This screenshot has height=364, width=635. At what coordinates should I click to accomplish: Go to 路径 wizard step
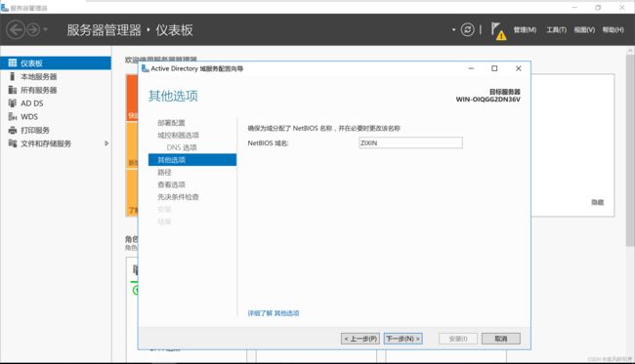pos(164,173)
